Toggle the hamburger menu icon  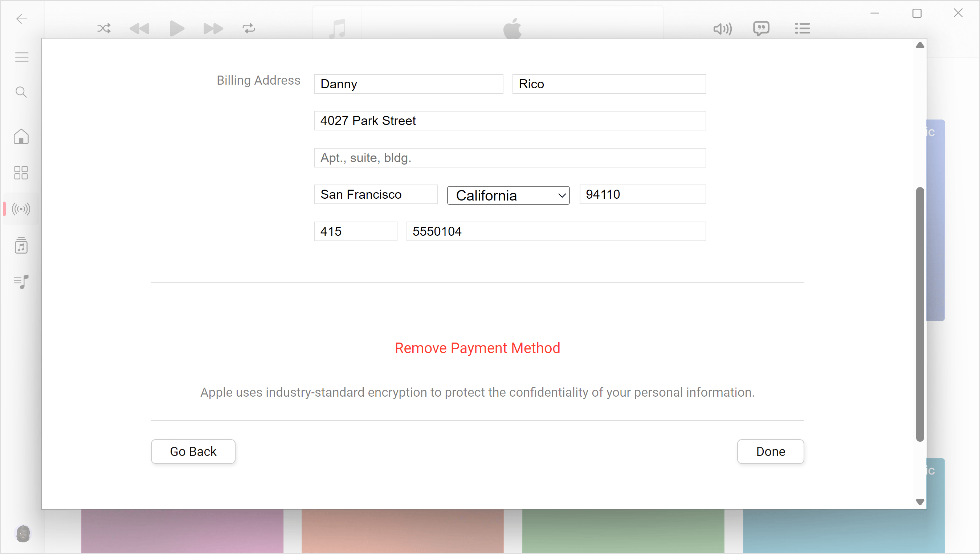[x=21, y=57]
